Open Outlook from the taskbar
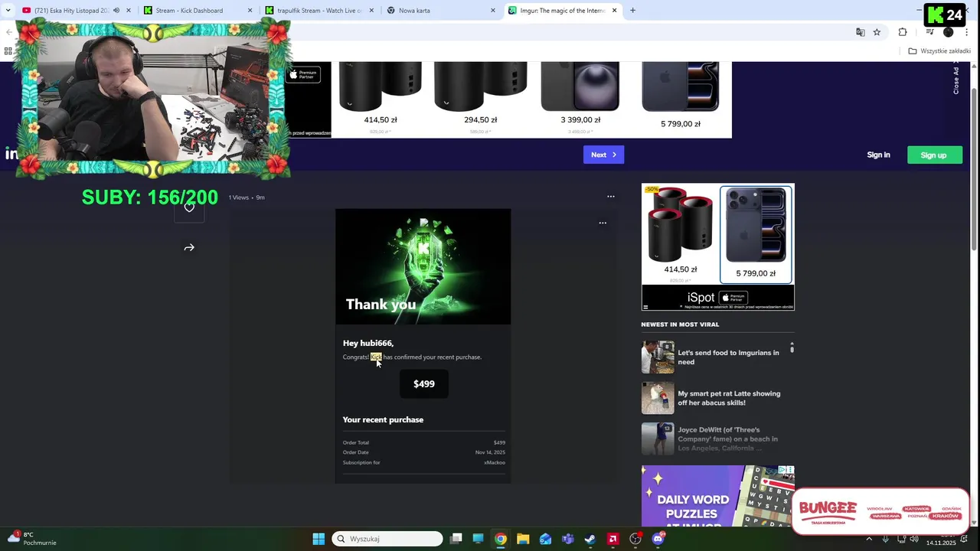Screen dimensions: 980x551 545,539
